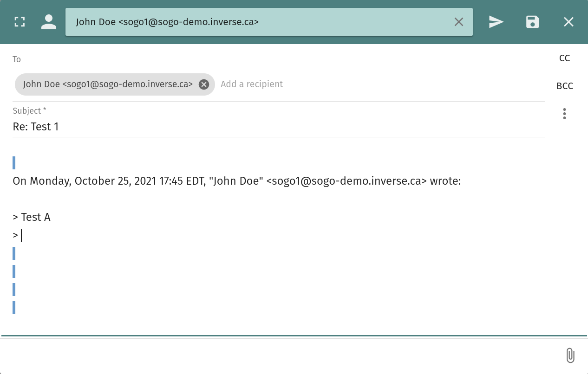Remove the John Doe recipient chip
588x374 pixels.
pos(203,84)
